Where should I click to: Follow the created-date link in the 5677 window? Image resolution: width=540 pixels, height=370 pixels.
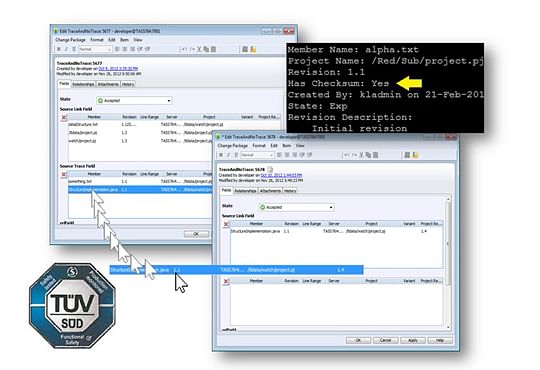coord(118,69)
